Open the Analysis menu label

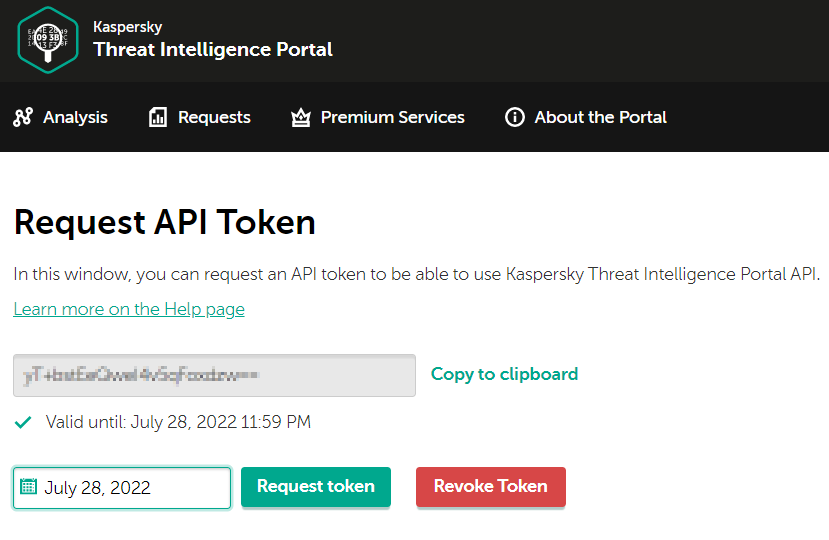click(75, 117)
